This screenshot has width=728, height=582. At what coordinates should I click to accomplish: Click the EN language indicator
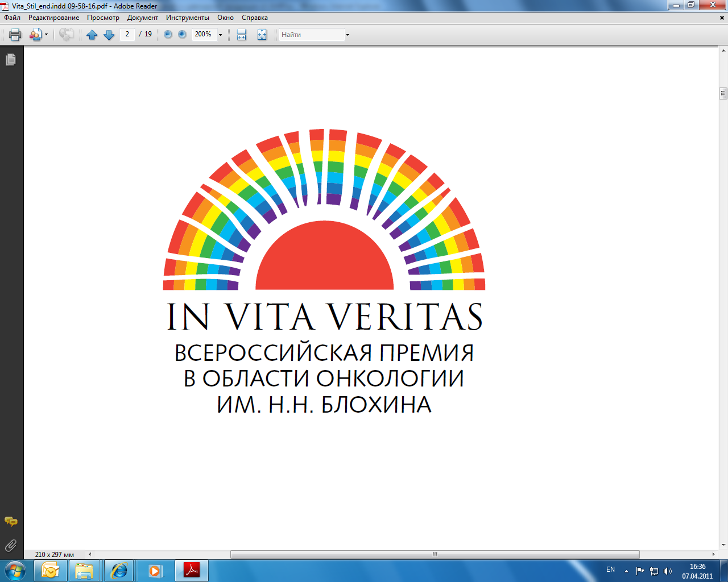tap(610, 569)
